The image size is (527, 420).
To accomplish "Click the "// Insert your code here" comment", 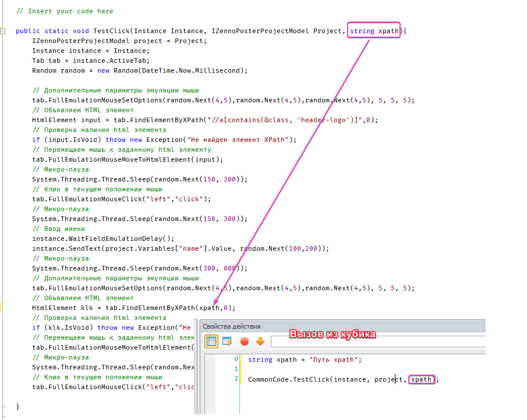I will (65, 11).
